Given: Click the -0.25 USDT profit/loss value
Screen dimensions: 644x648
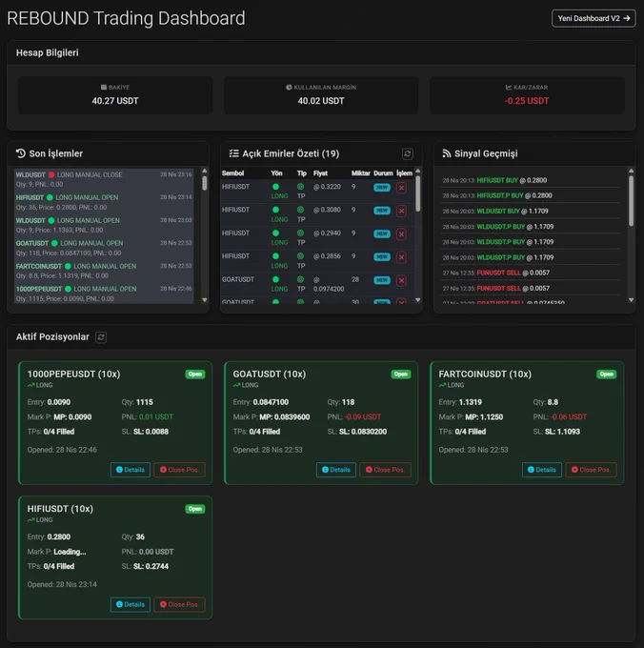Looking at the screenshot, I should click(527, 101).
